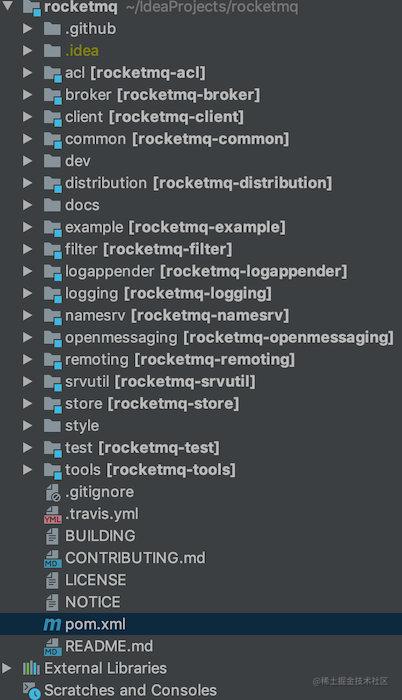The image size is (402, 700).
Task: Expand the tools module arrow
Action: (27, 470)
